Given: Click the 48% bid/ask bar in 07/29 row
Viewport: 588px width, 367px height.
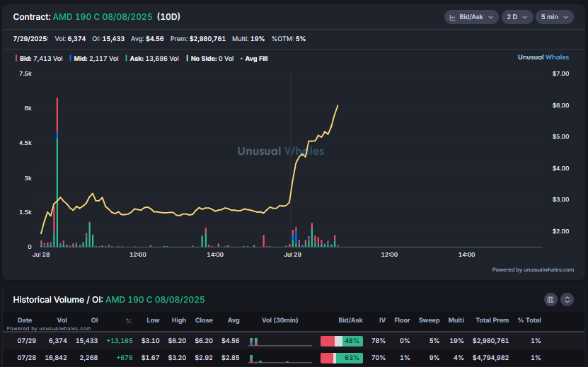Looking at the screenshot, I should pyautogui.click(x=342, y=341).
